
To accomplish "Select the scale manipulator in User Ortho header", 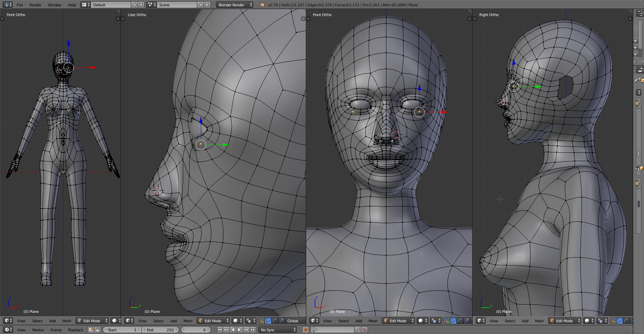I will (281, 321).
